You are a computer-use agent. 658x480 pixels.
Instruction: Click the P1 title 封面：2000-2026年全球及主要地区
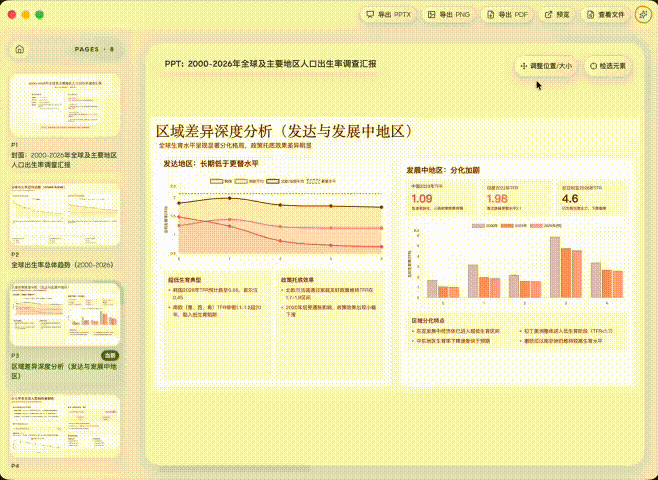[64, 160]
